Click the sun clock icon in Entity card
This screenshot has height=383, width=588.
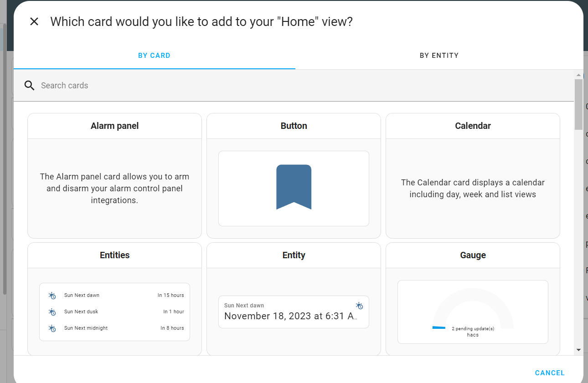point(360,306)
